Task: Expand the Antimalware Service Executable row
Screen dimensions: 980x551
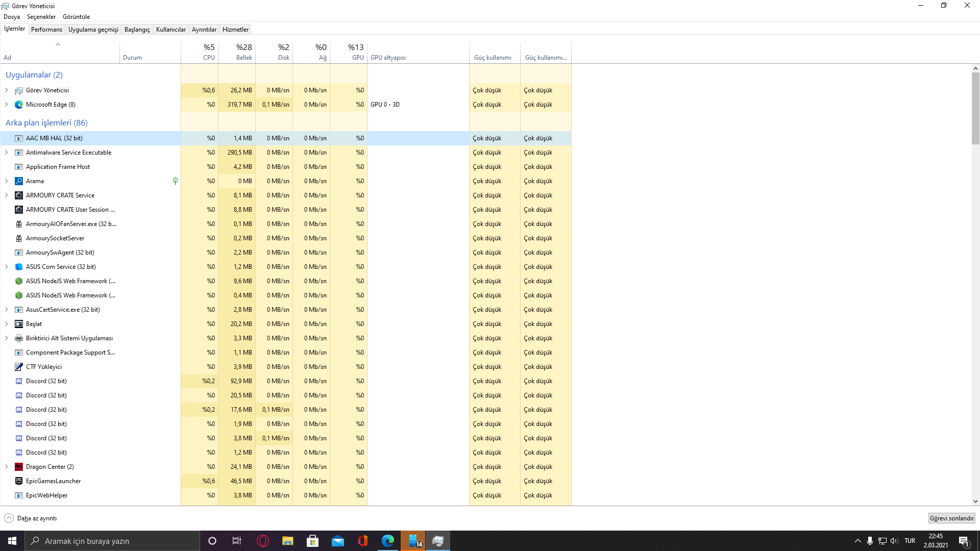Action: [x=6, y=153]
